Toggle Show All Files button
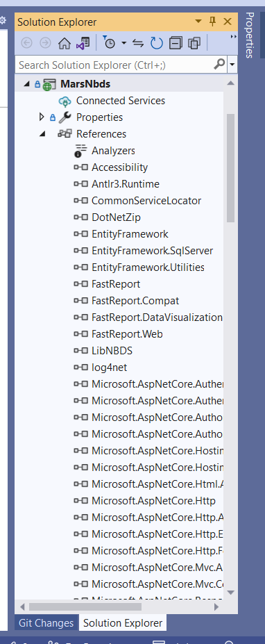 (194, 43)
